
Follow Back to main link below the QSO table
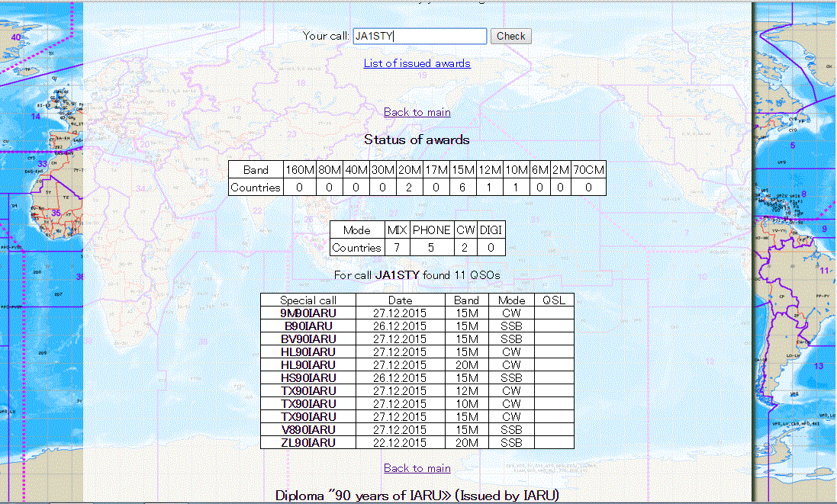[x=417, y=468]
